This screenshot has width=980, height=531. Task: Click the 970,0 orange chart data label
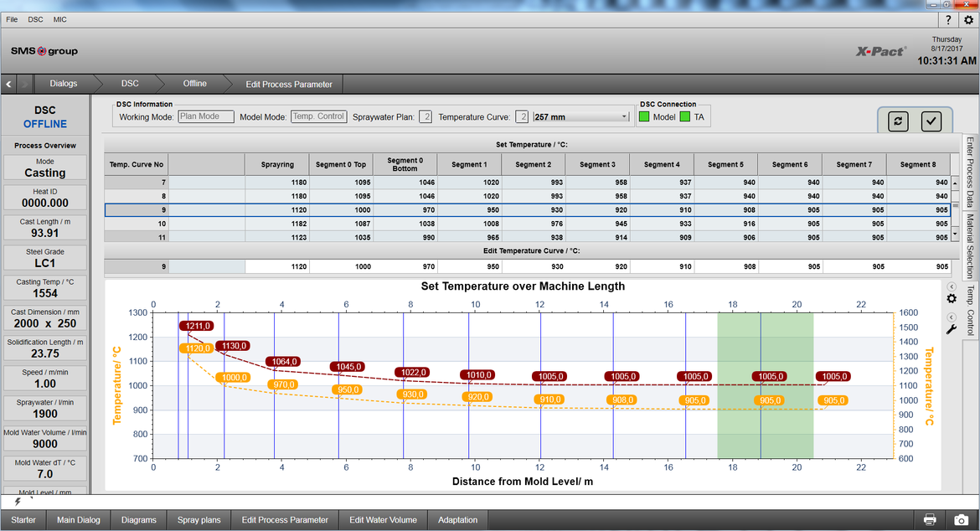click(x=284, y=384)
